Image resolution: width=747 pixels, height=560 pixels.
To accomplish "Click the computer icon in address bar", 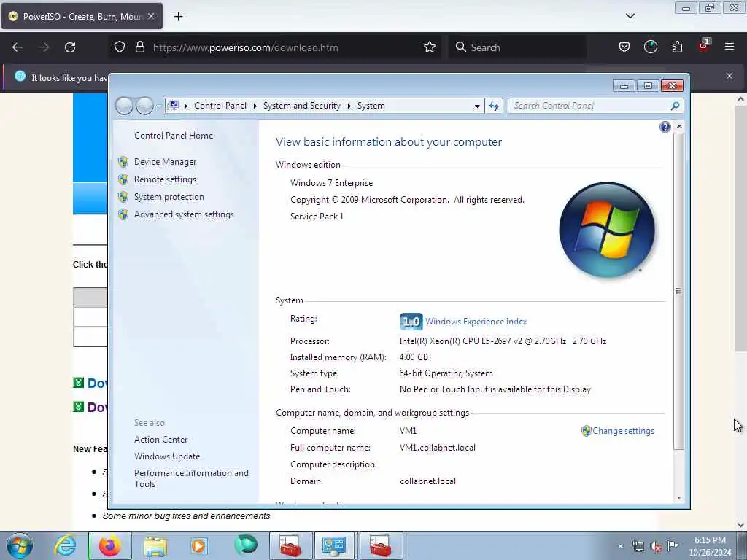I will tap(173, 105).
